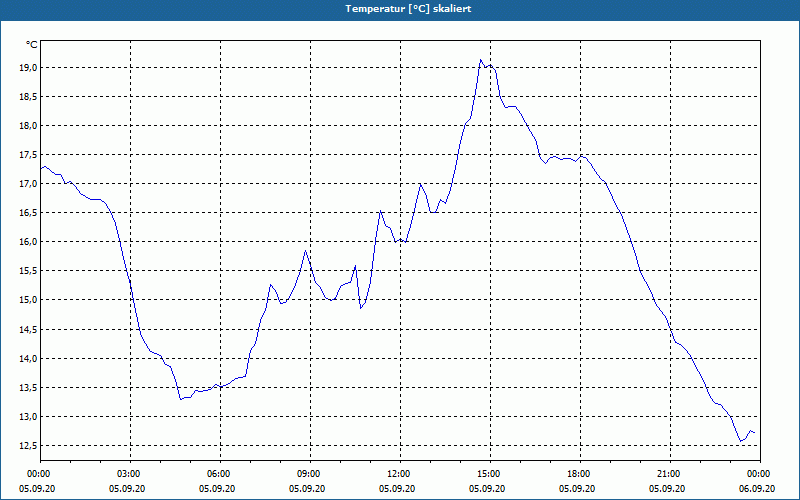Select the 06:00 time axis label
Viewport: 800px width, 500px height.
(220, 474)
